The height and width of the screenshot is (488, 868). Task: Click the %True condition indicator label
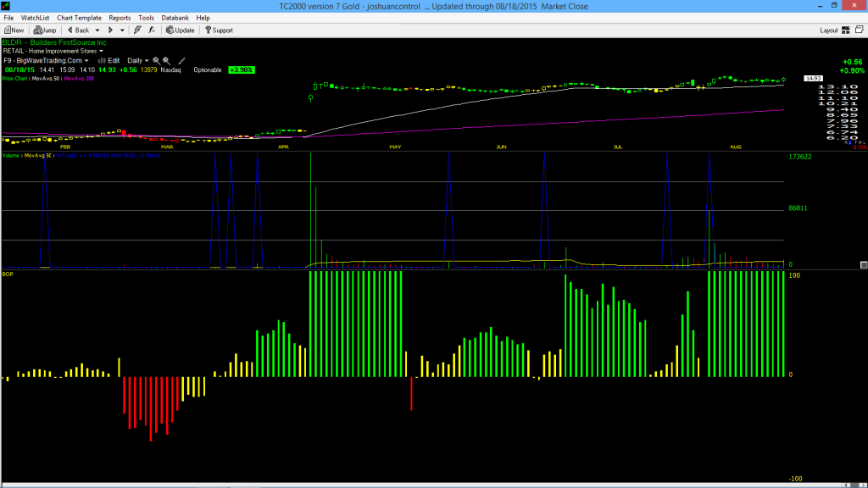coord(108,156)
